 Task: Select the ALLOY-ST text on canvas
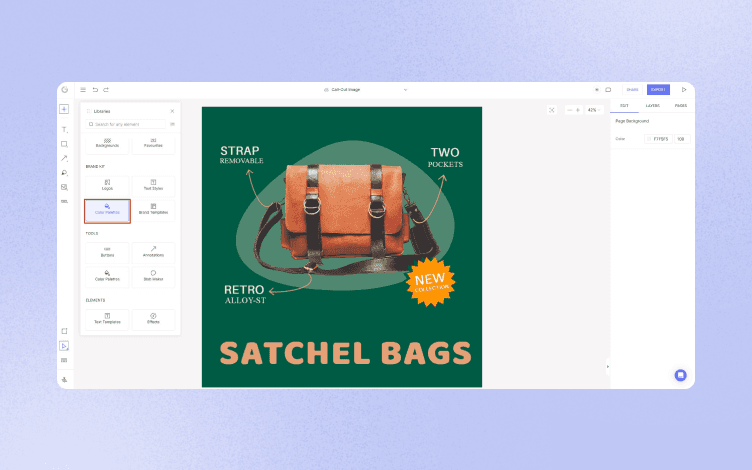[x=245, y=300]
